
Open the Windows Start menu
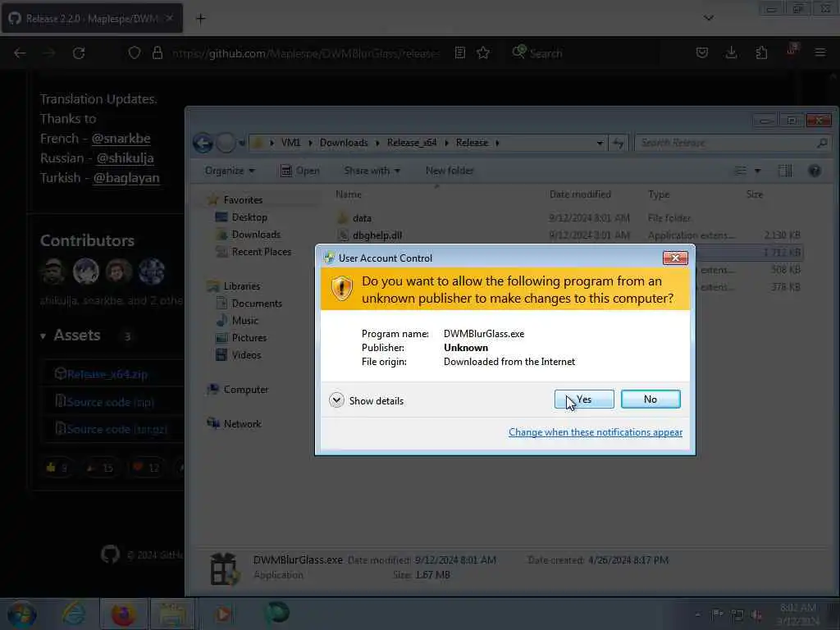point(21,614)
